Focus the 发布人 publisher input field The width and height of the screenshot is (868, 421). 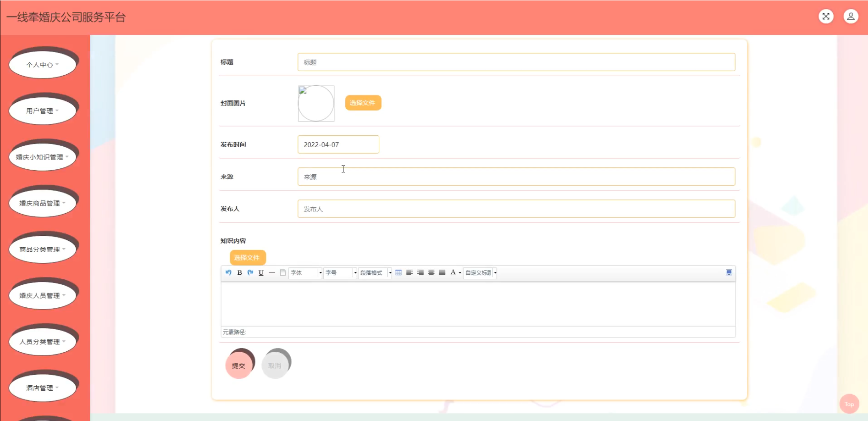(516, 209)
